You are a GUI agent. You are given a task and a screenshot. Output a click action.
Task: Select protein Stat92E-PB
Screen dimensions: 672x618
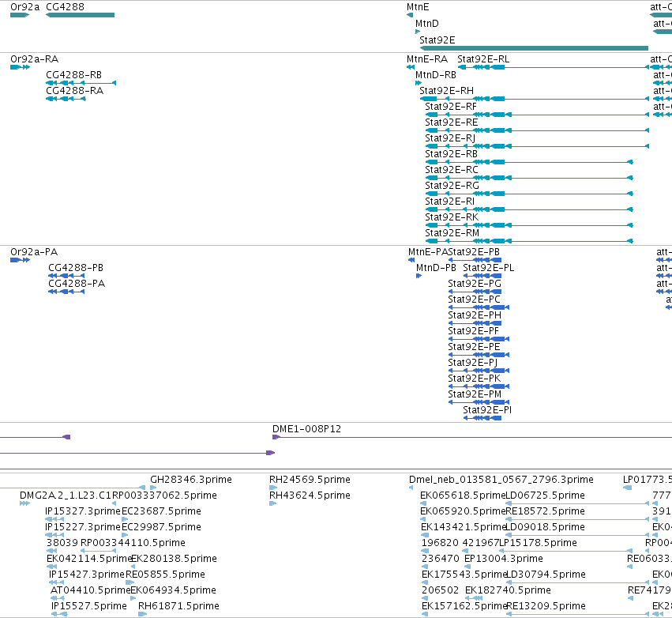[x=474, y=252]
